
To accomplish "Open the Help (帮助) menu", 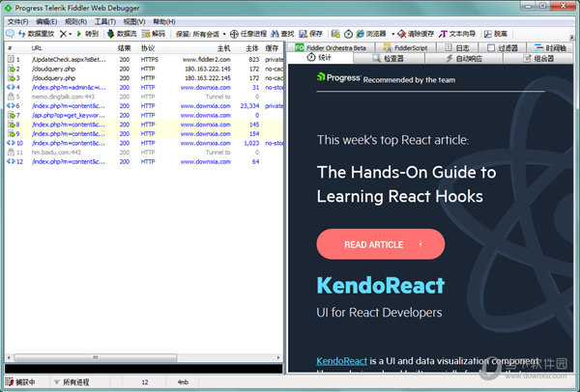I will [164, 21].
